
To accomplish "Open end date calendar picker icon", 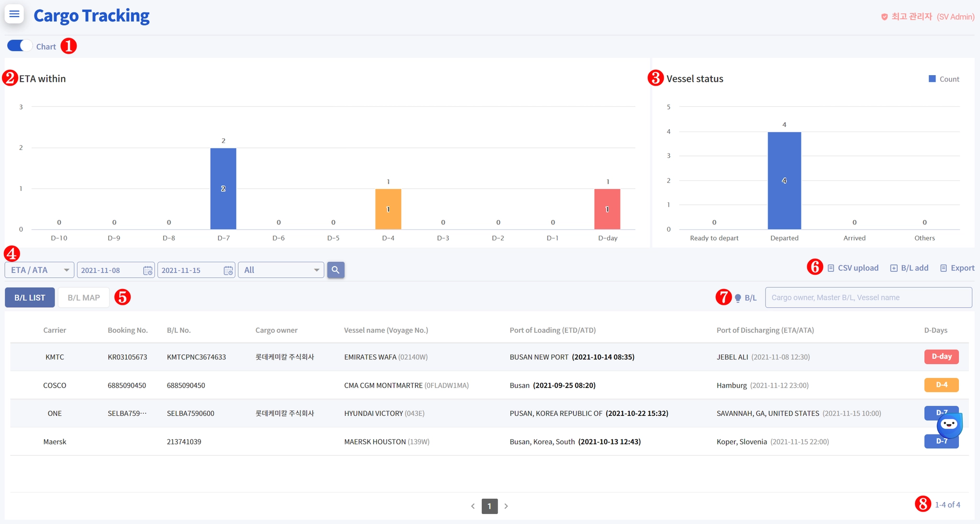I will pyautogui.click(x=228, y=270).
